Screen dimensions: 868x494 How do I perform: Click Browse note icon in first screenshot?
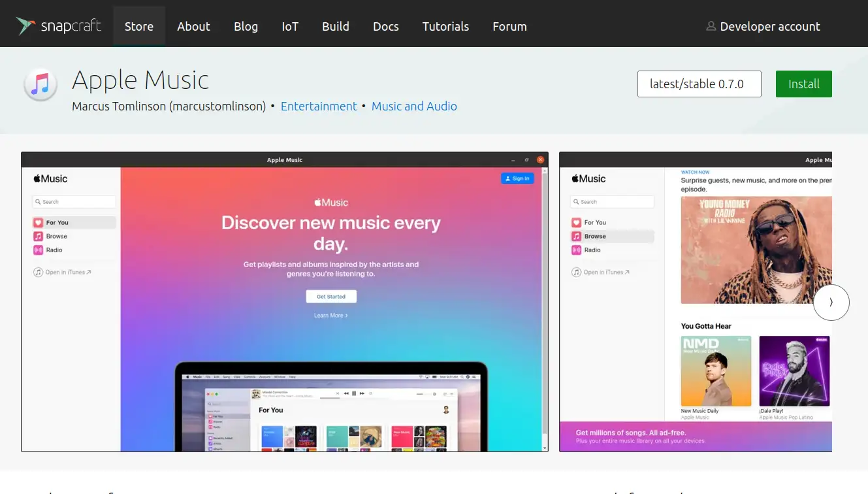39,236
